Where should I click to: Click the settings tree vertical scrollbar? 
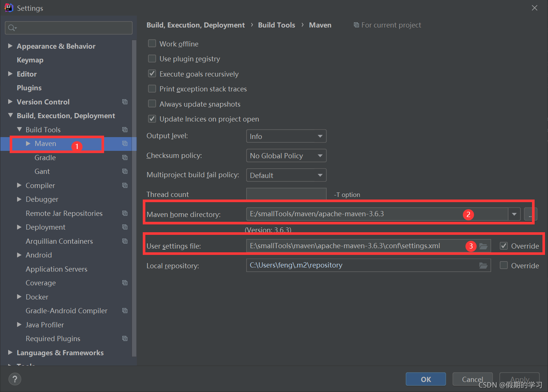tap(134, 198)
